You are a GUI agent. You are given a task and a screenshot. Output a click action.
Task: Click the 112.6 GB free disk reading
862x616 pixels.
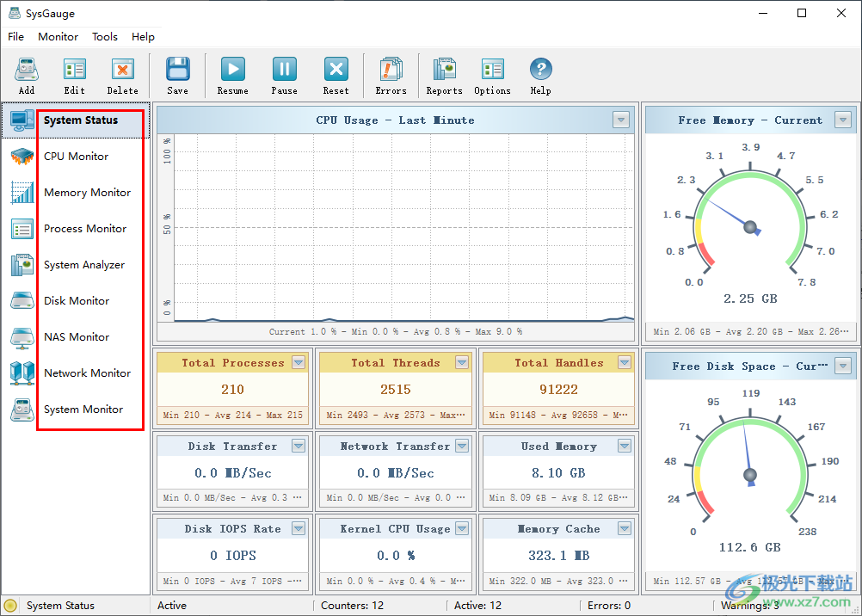[750, 547]
